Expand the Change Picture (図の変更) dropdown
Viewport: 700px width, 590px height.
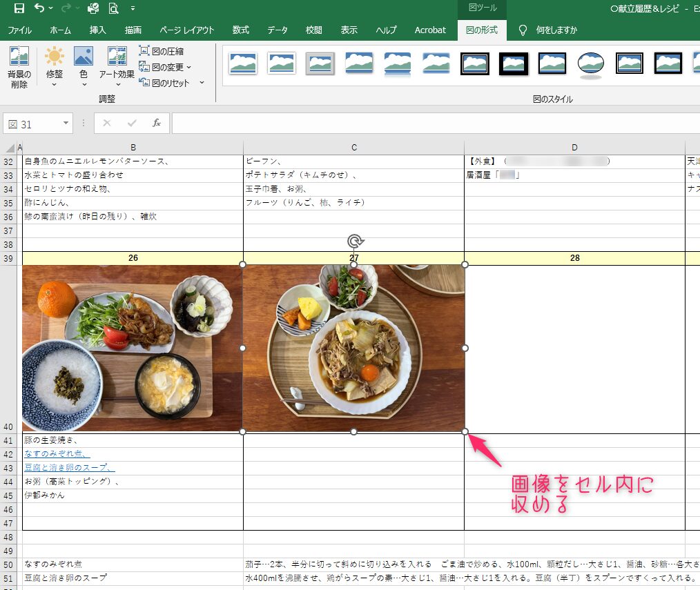188,68
